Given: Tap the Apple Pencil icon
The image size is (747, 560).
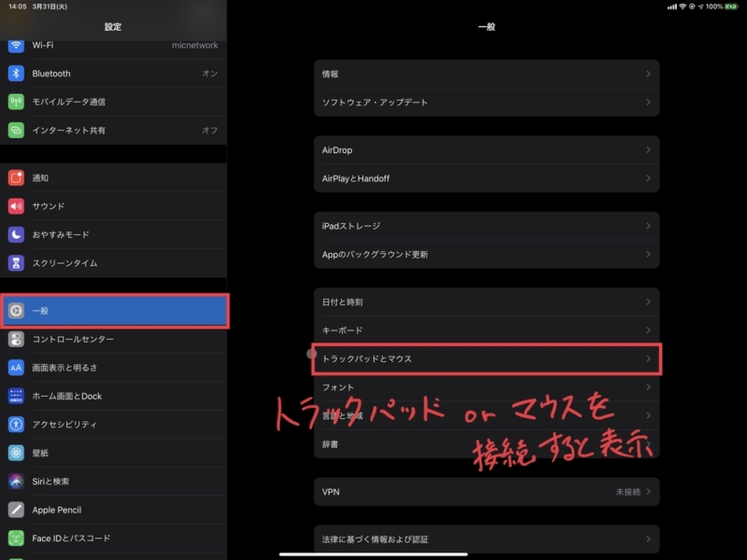Looking at the screenshot, I should pos(16,510).
